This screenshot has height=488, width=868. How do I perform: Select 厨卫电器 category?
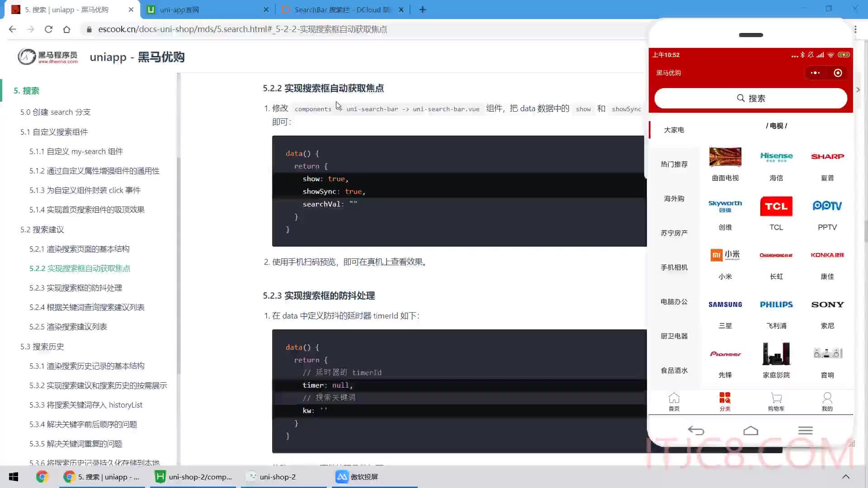pyautogui.click(x=674, y=336)
